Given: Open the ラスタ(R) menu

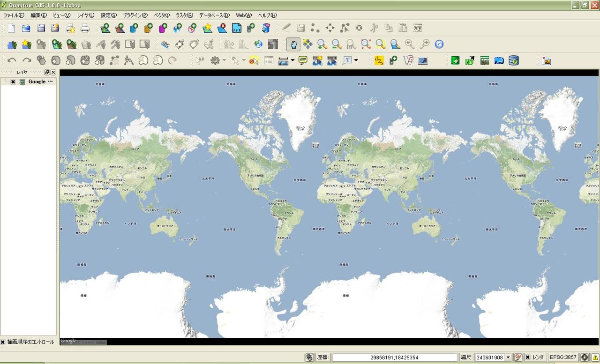Looking at the screenshot, I should (x=184, y=15).
